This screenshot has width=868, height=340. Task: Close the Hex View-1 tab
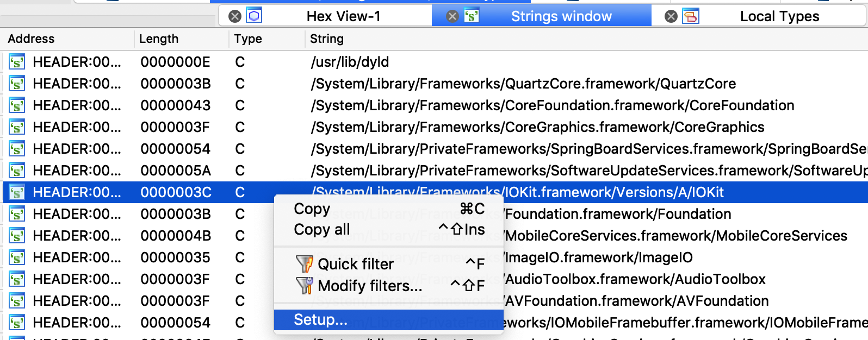click(235, 16)
